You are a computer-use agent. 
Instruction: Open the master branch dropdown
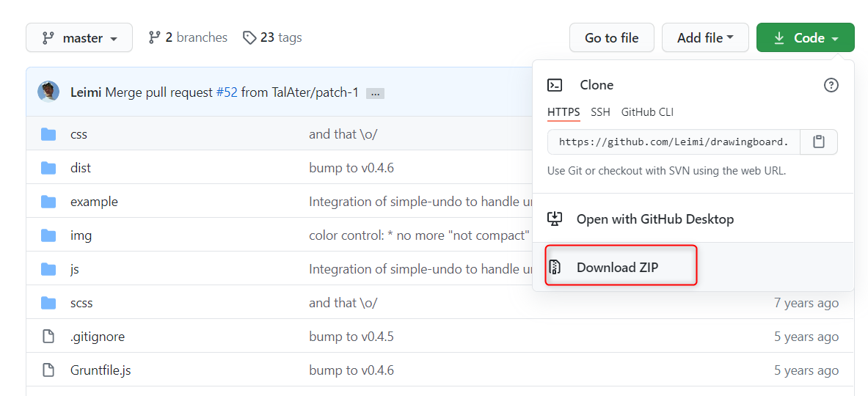click(79, 38)
